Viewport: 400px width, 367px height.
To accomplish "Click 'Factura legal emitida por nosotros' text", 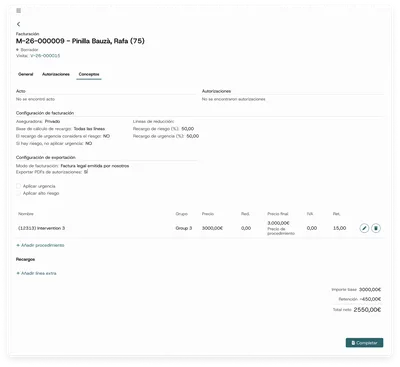I will (x=95, y=166).
